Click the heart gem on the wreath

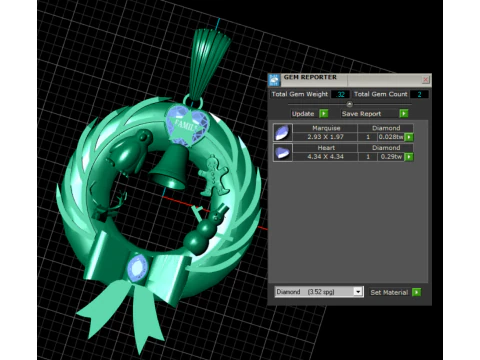[187, 124]
